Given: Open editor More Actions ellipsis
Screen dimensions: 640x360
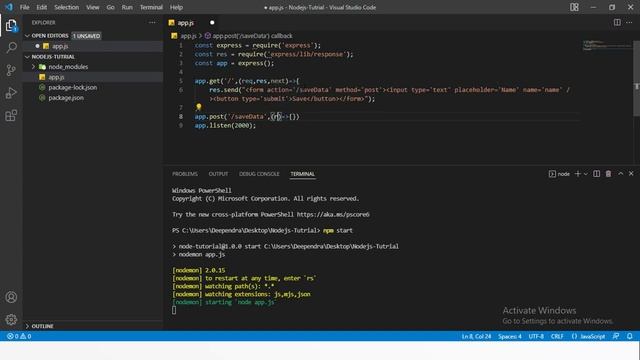Looking at the screenshot, I should (629, 22).
